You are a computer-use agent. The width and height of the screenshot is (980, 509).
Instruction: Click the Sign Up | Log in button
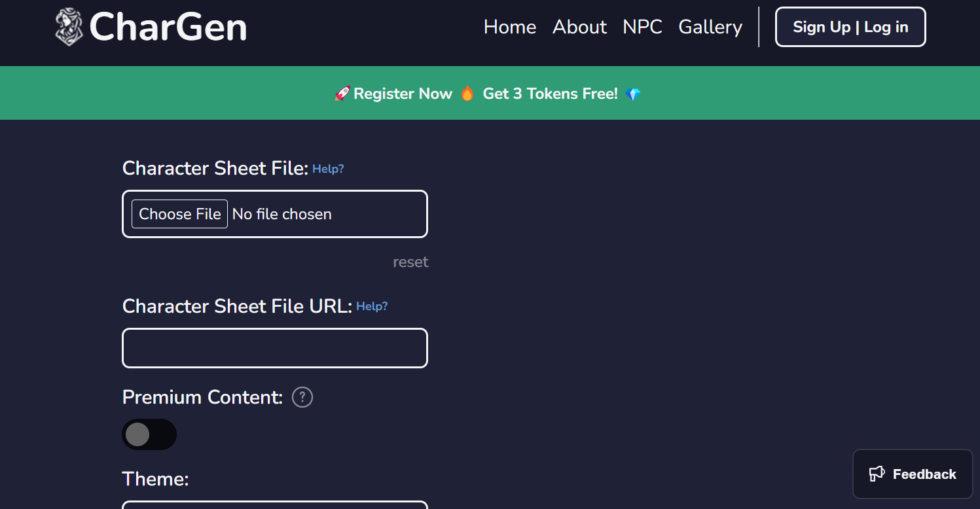click(x=850, y=27)
